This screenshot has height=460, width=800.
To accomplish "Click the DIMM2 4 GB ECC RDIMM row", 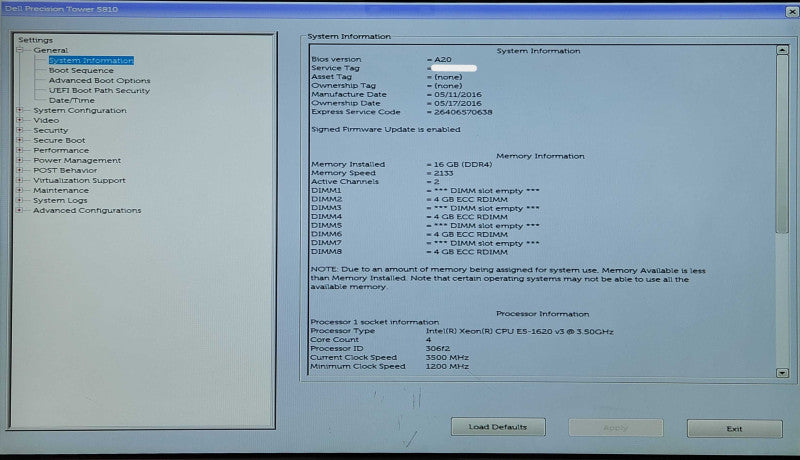I will [x=409, y=199].
